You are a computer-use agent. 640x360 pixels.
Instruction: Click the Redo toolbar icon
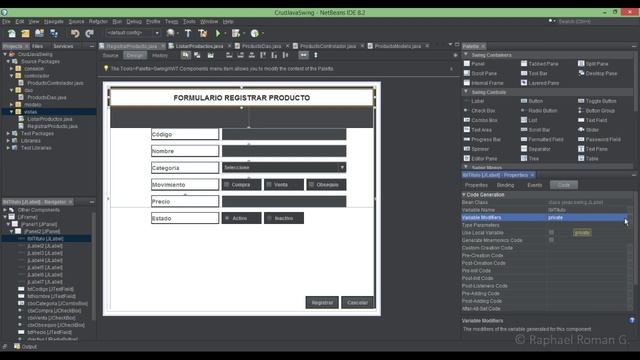pos(89,33)
